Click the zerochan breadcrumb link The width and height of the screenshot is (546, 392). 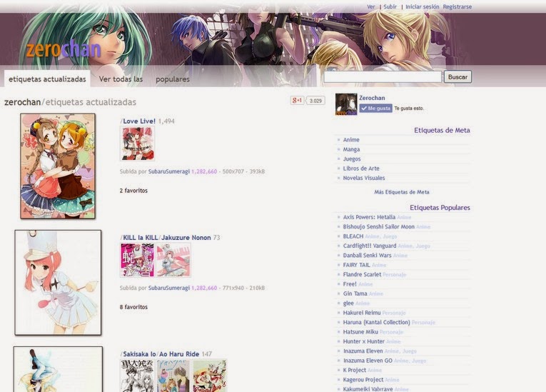click(22, 102)
